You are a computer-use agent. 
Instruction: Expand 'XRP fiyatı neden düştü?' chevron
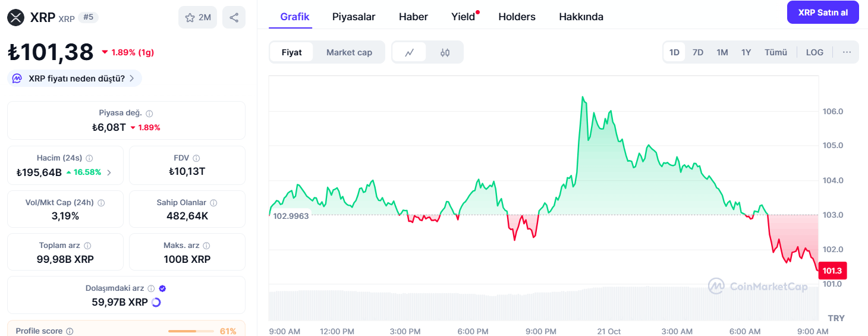click(x=131, y=78)
